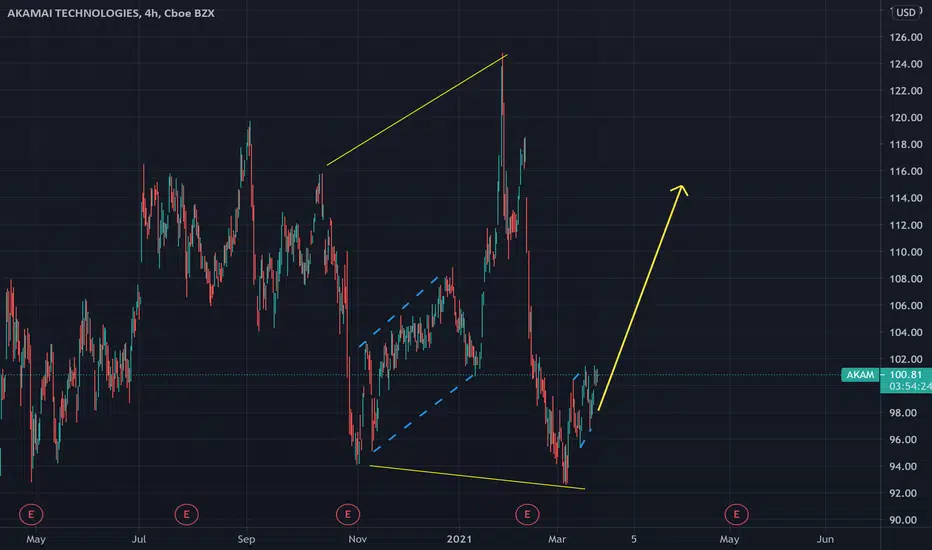Click the Mar label on time axis
The image size is (932, 550).
(x=557, y=539)
